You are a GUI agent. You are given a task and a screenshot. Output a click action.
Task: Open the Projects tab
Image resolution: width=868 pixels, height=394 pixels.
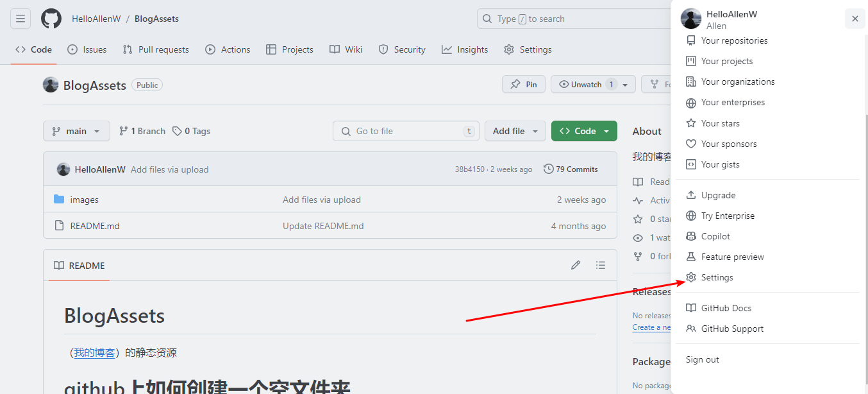(290, 49)
